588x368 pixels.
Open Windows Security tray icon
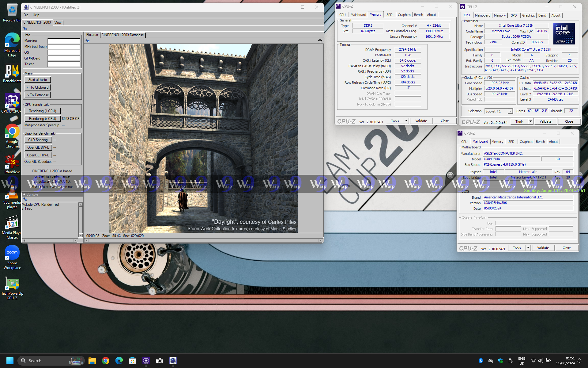click(x=500, y=361)
